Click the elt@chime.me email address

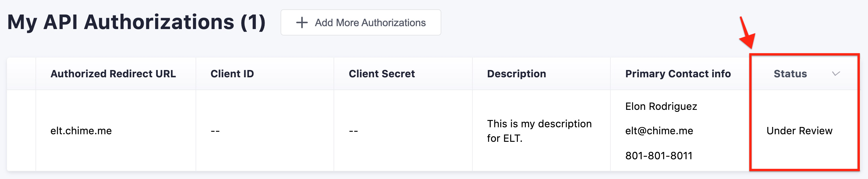(659, 130)
